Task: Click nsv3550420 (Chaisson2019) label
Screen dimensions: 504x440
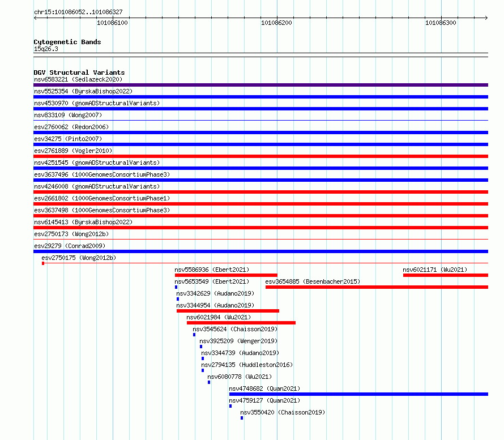Action: point(283,412)
